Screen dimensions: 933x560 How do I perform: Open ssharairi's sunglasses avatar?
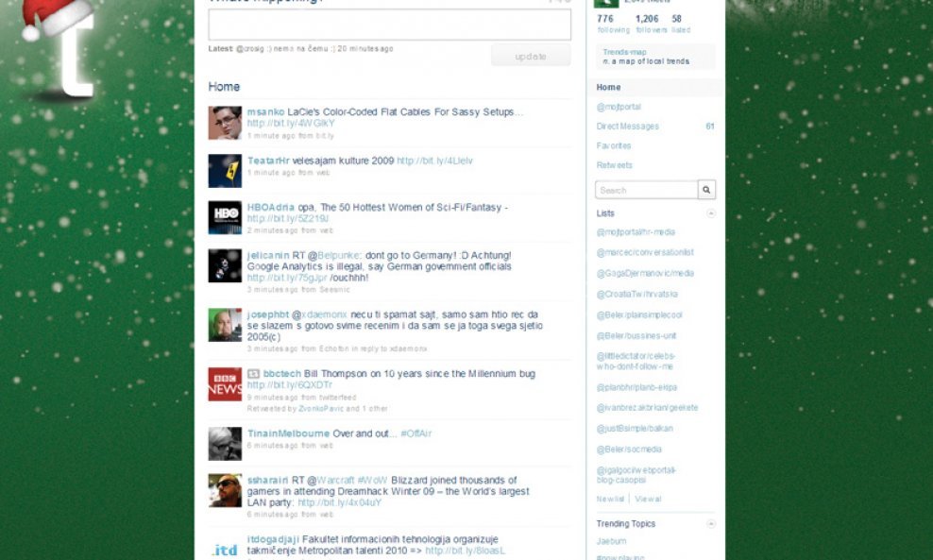click(225, 490)
